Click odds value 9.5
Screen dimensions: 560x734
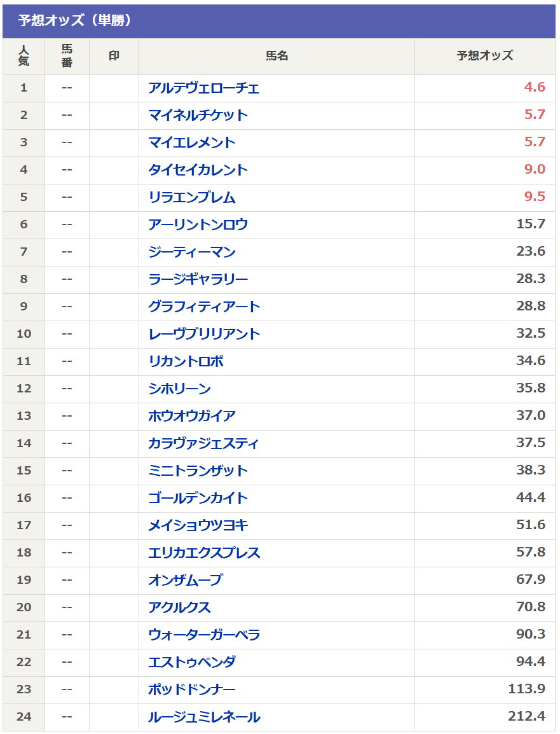pos(535,196)
